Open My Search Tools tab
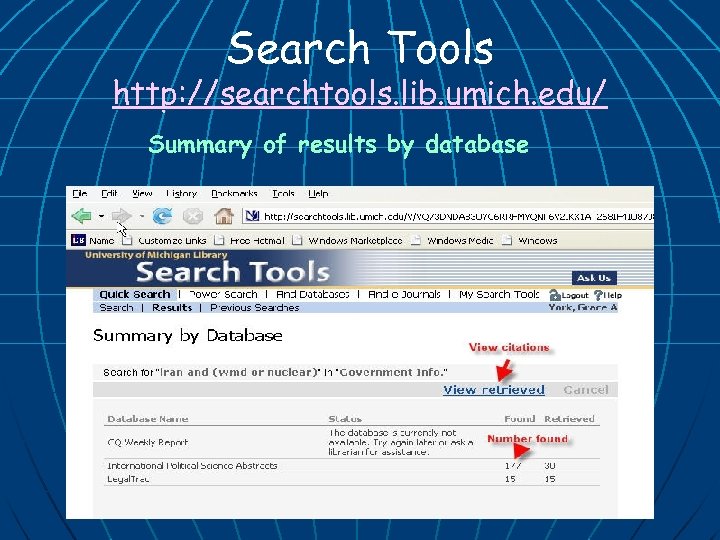 [x=499, y=294]
